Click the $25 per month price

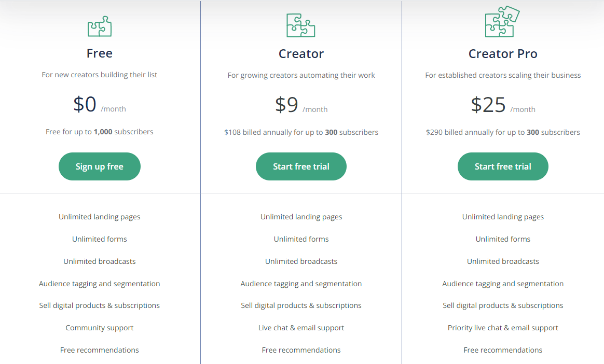pos(503,105)
